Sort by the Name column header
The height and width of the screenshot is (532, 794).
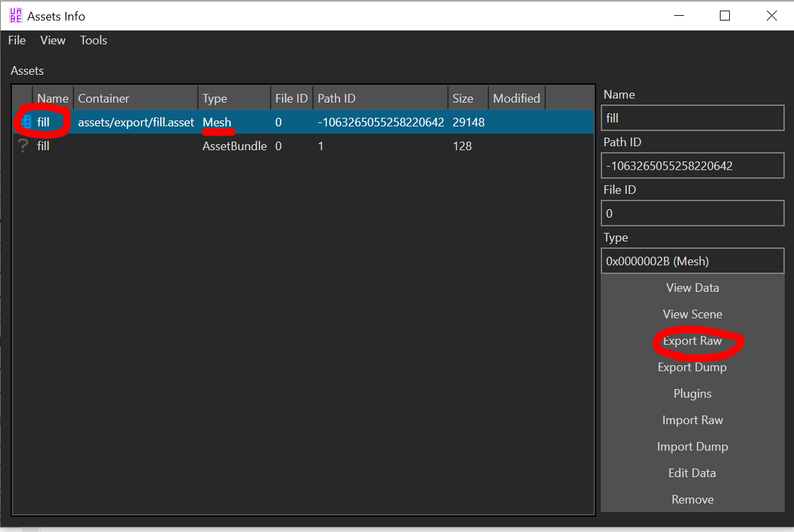53,99
